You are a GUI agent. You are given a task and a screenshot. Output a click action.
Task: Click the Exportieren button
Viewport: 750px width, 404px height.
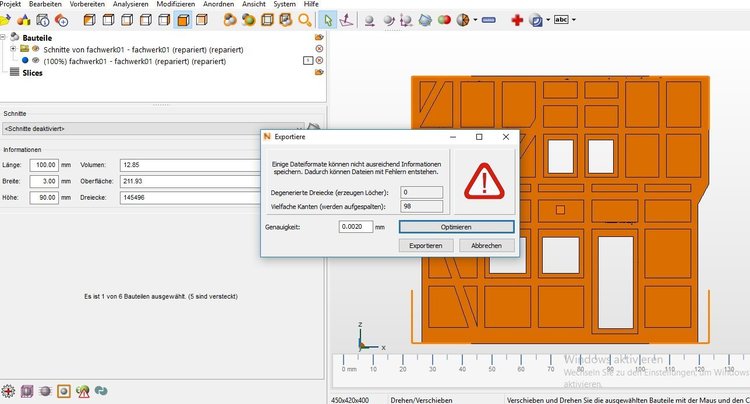click(x=426, y=245)
